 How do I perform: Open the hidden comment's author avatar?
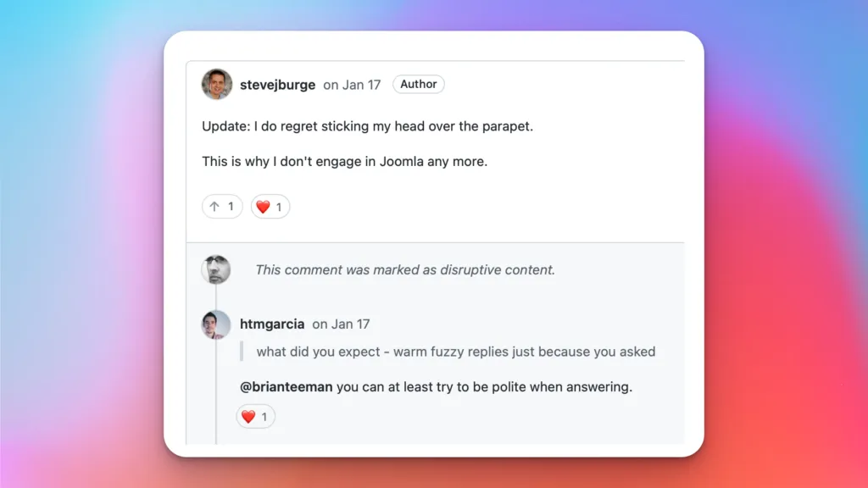215,269
